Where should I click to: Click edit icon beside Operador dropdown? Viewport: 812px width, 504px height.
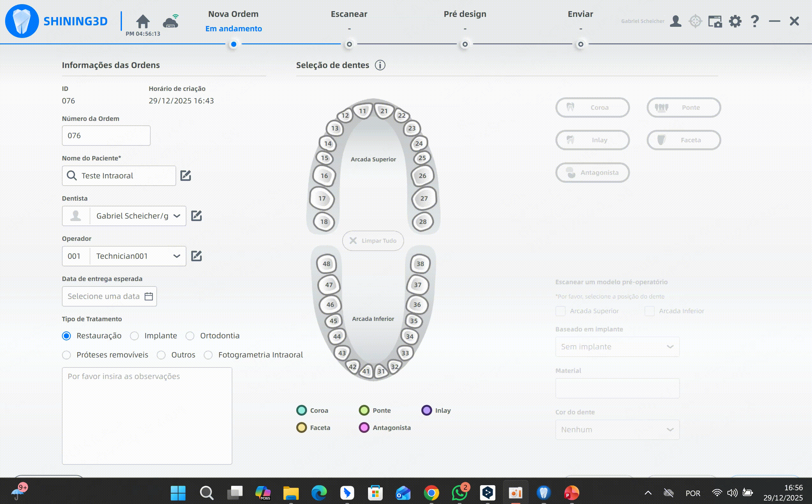click(196, 256)
